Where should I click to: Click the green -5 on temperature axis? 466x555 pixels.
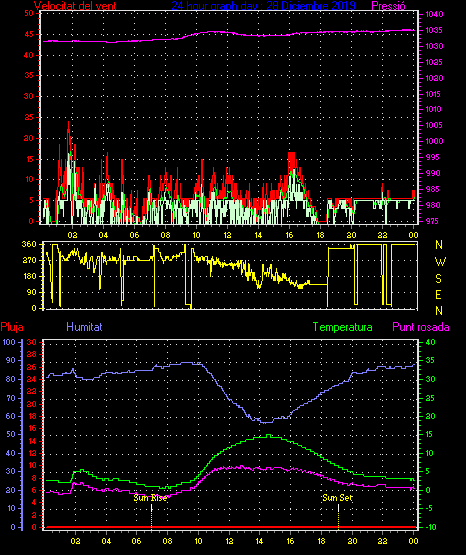pyautogui.click(x=429, y=508)
